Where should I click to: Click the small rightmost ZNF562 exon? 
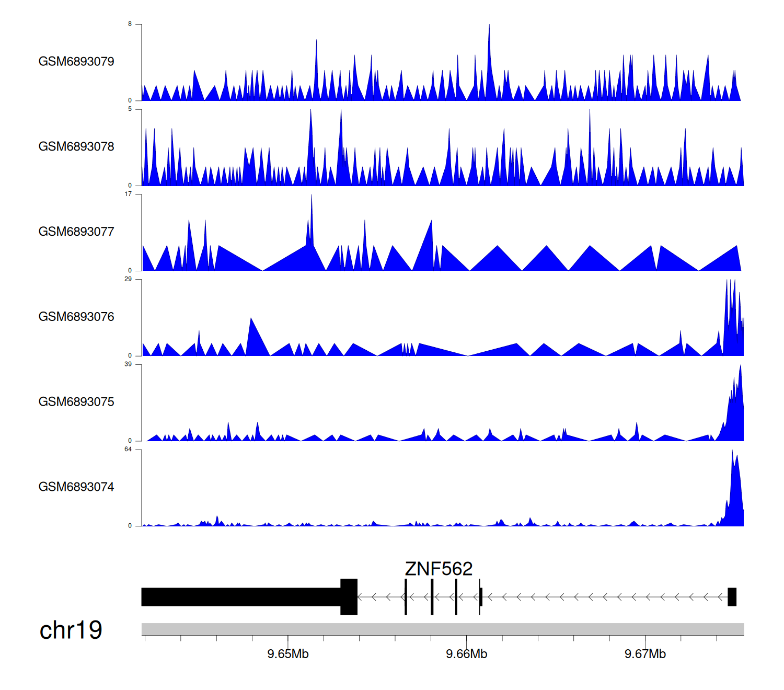[732, 597]
